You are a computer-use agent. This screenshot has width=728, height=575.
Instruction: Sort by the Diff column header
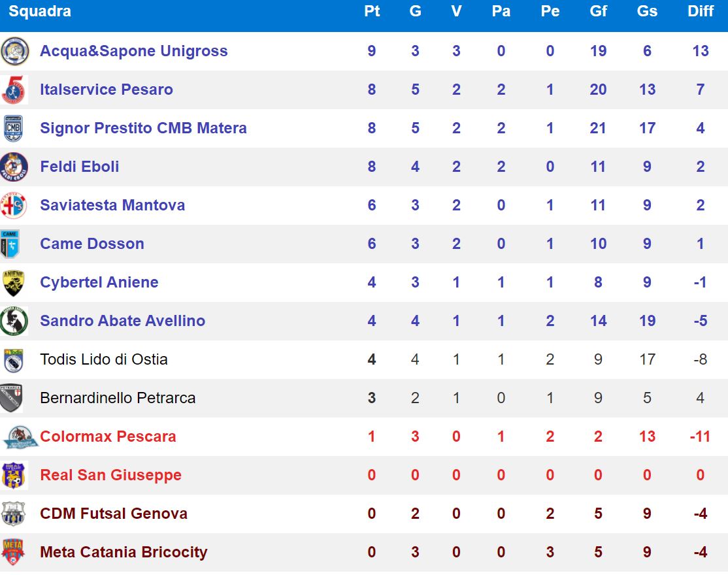click(701, 12)
